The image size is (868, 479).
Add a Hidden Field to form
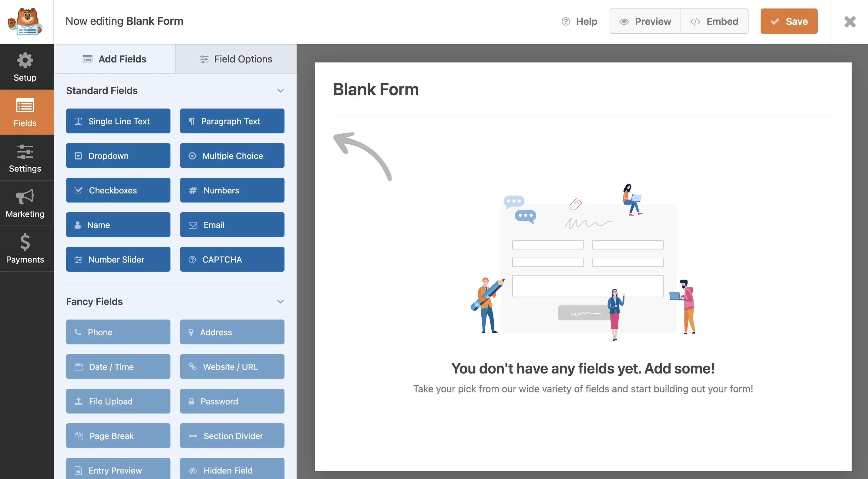click(232, 470)
